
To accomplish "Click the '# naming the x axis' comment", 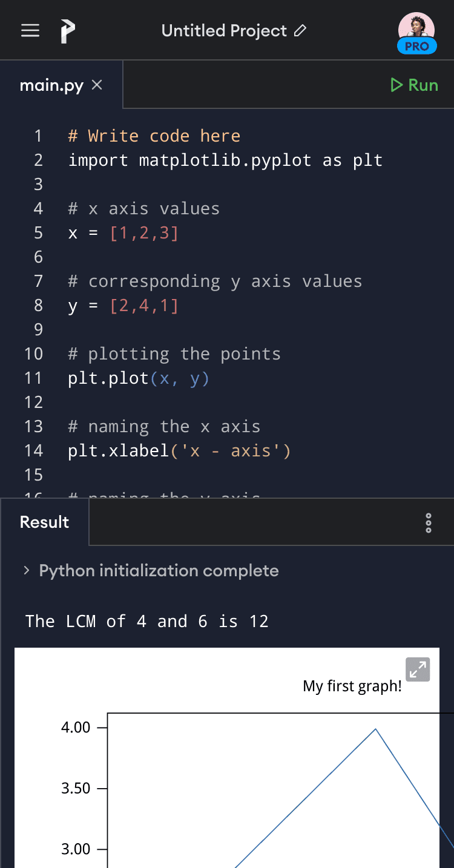I will tap(164, 426).
